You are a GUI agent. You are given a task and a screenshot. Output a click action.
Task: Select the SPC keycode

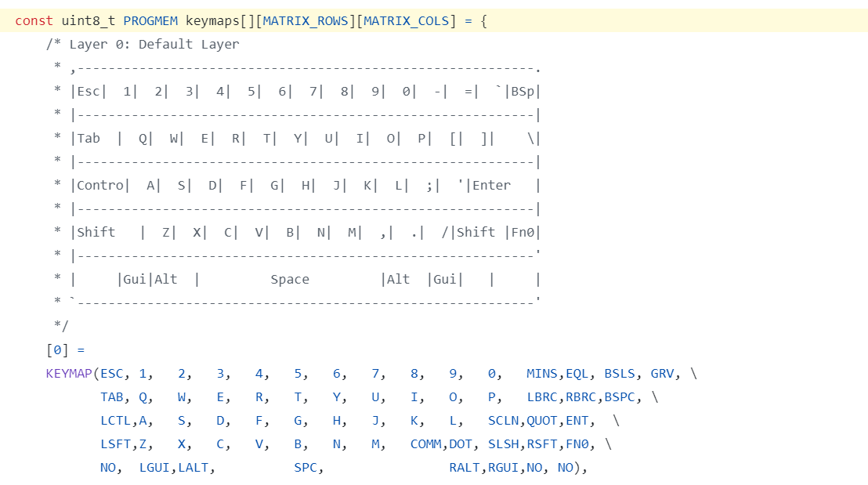pyautogui.click(x=306, y=468)
